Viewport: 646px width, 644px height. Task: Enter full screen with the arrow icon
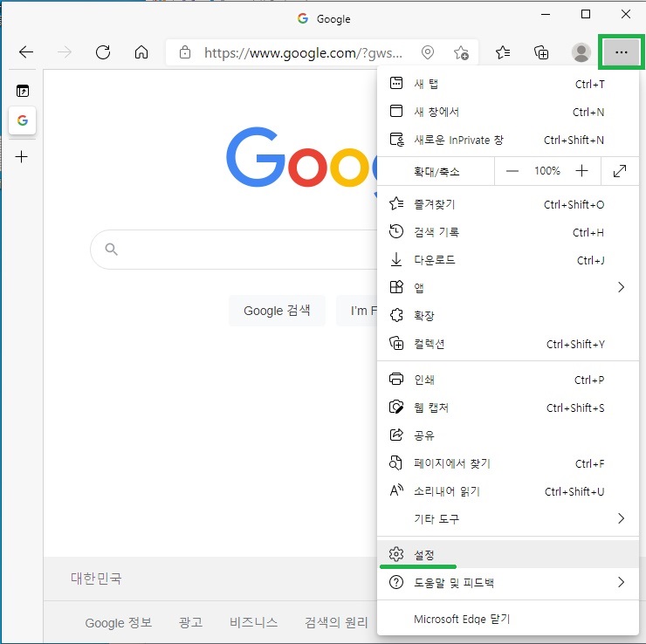pos(620,171)
